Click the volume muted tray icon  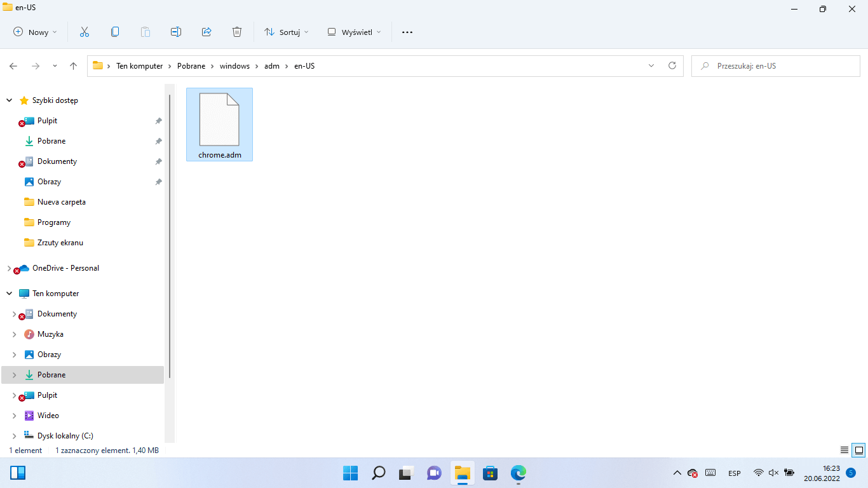pyautogui.click(x=773, y=473)
